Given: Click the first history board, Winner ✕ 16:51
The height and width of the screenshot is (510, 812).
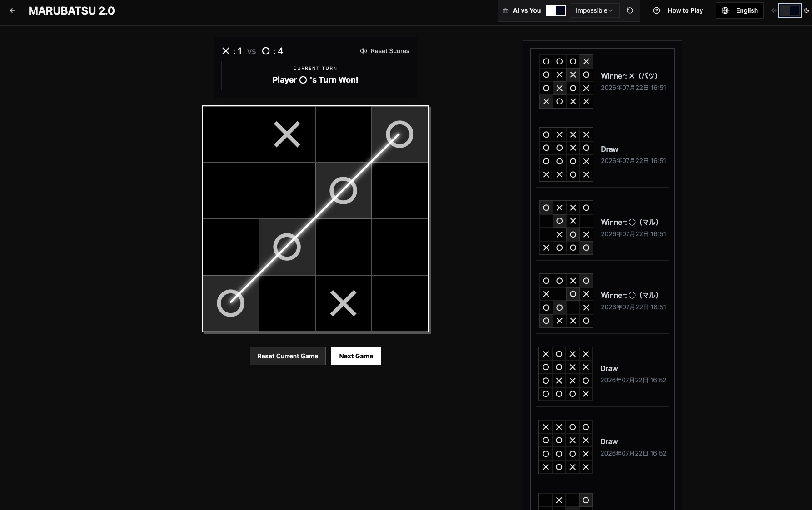Looking at the screenshot, I should coord(566,81).
